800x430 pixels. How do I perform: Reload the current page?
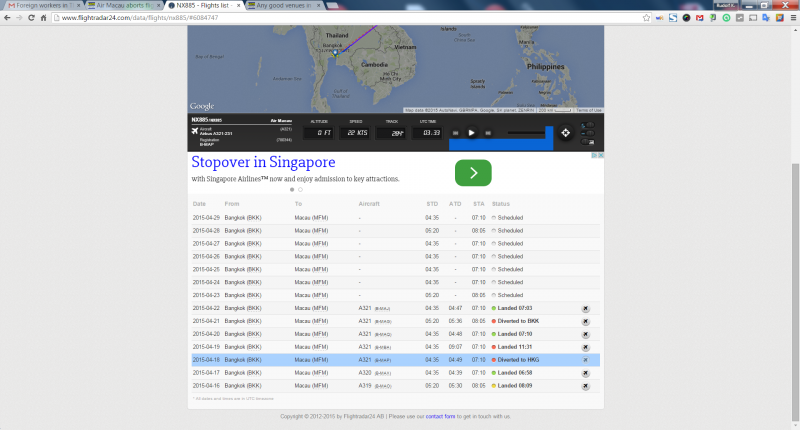tap(32, 18)
